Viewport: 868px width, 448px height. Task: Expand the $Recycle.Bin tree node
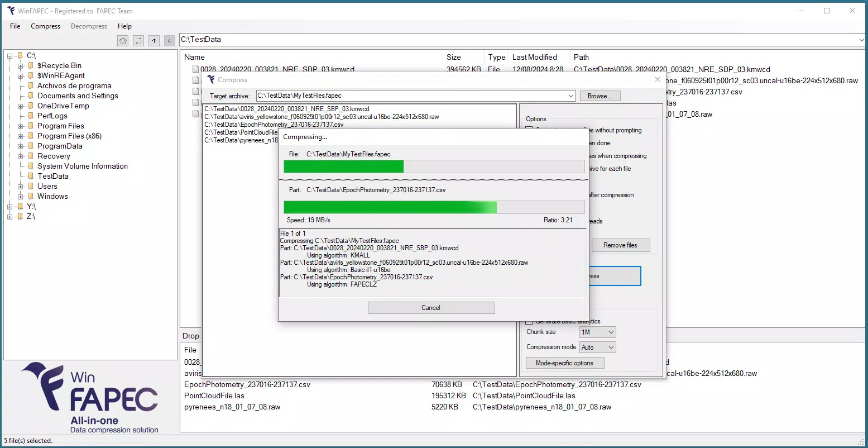[21, 66]
